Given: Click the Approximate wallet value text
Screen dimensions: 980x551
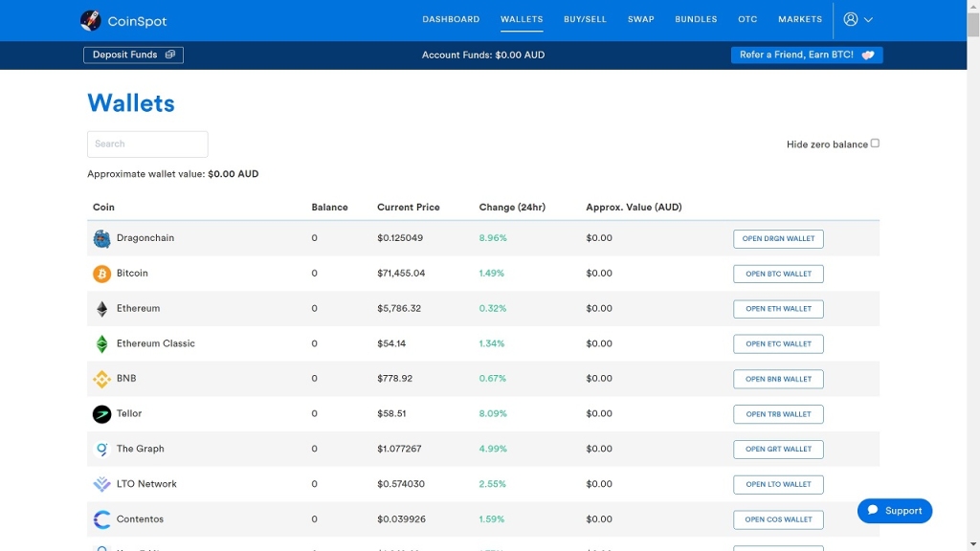Looking at the screenshot, I should point(172,174).
